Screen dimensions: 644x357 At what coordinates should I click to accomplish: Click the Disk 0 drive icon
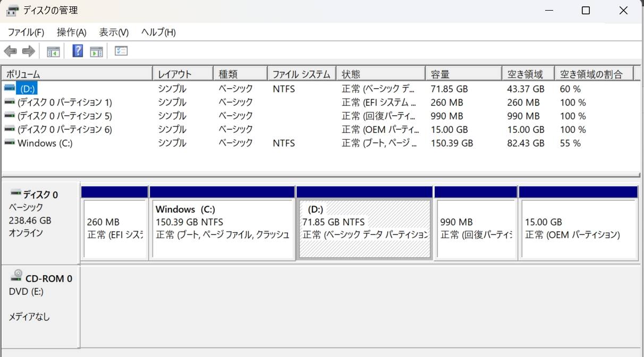click(15, 192)
